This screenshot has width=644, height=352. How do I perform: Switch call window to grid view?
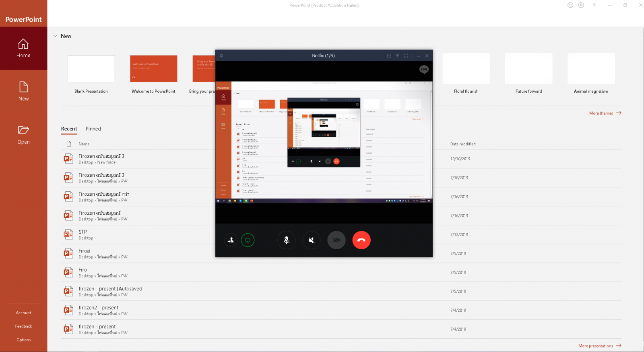click(x=389, y=56)
